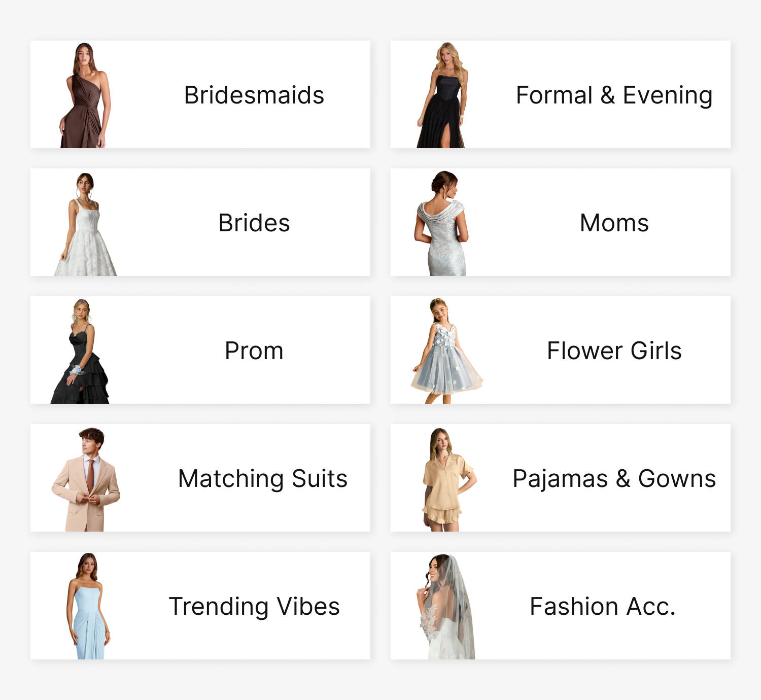
Task: Click the brown bridesmaid dress image
Action: [85, 95]
